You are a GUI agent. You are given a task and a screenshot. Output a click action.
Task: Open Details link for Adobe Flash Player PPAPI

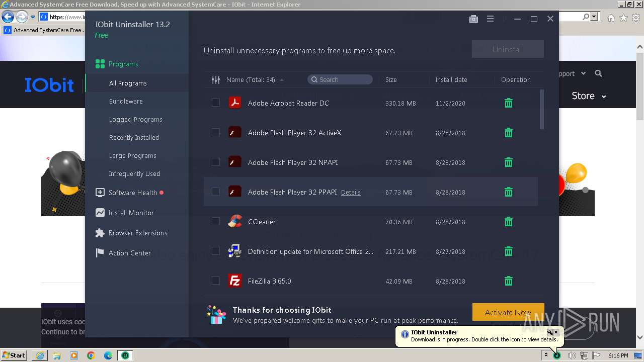coord(351,193)
